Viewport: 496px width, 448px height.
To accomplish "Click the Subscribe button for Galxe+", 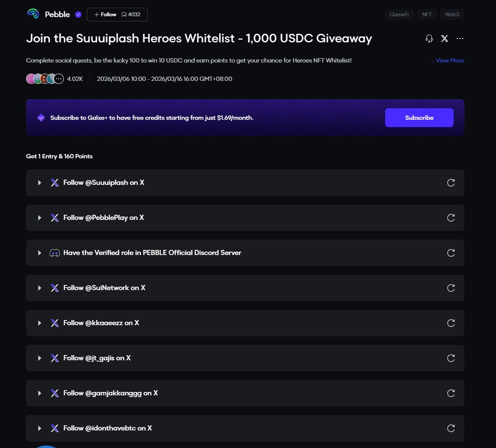I will [x=419, y=118].
